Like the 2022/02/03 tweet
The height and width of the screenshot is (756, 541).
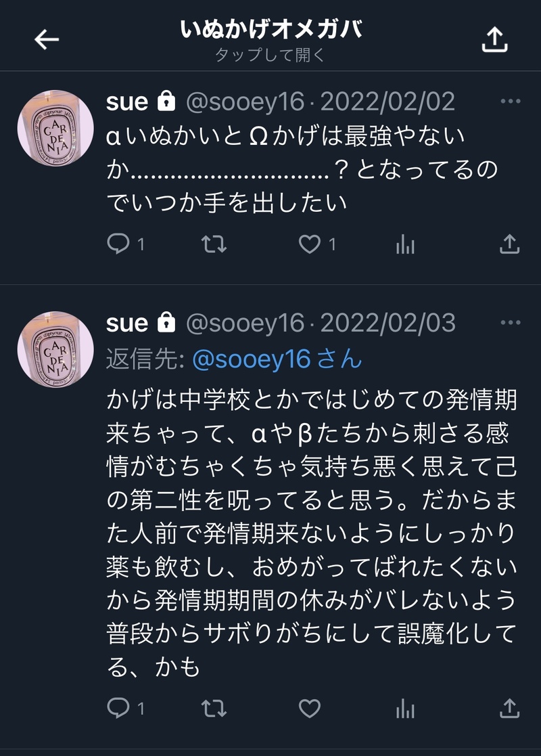pyautogui.click(x=309, y=709)
